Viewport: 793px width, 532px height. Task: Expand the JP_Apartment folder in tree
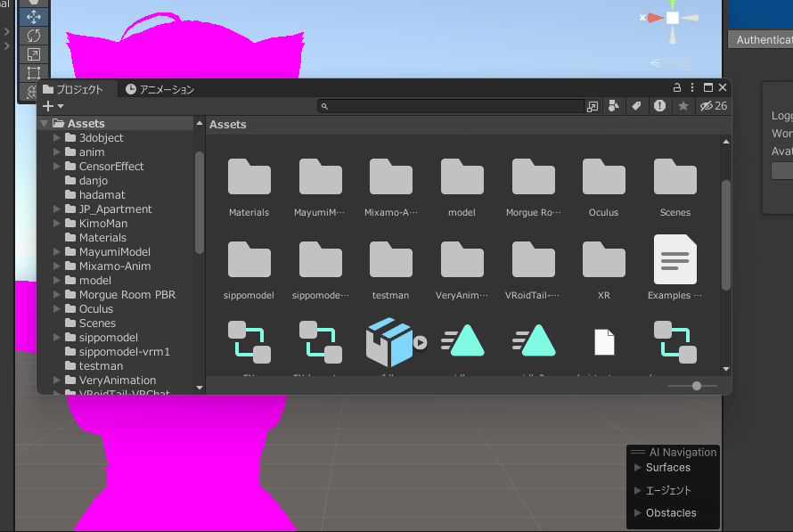(57, 209)
